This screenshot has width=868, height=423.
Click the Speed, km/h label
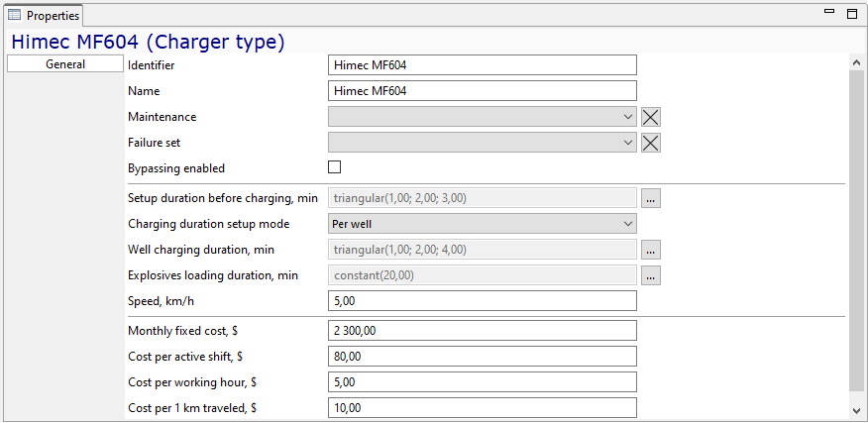point(163,302)
